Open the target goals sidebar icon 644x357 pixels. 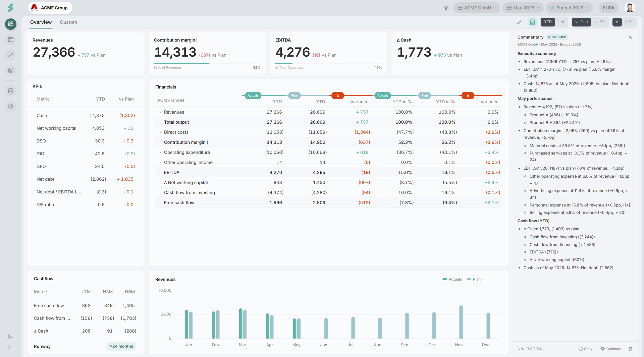(x=11, y=70)
